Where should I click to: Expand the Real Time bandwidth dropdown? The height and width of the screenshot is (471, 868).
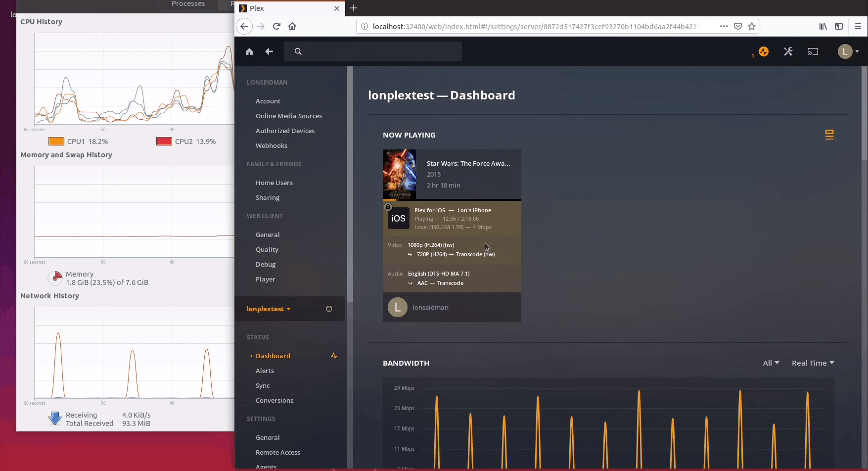pos(813,363)
